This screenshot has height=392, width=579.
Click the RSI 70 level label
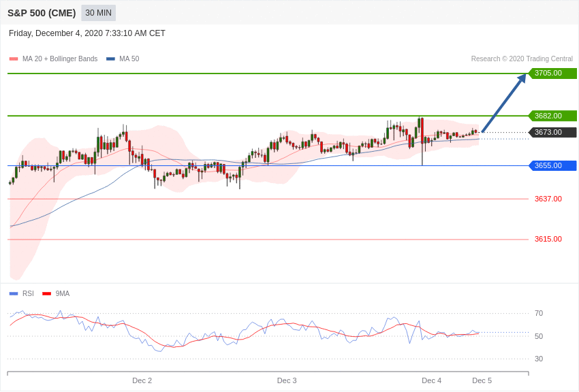539,313
